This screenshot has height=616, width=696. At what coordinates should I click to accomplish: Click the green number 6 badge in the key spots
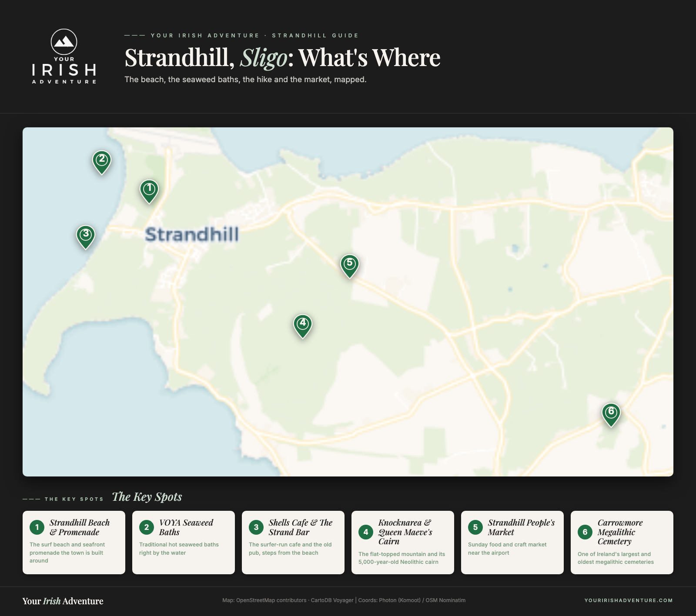click(x=585, y=532)
